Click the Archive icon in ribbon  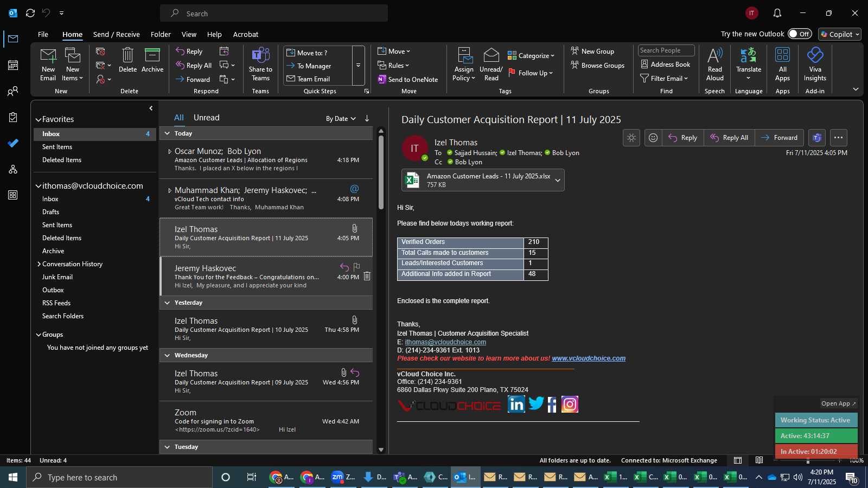(x=152, y=55)
